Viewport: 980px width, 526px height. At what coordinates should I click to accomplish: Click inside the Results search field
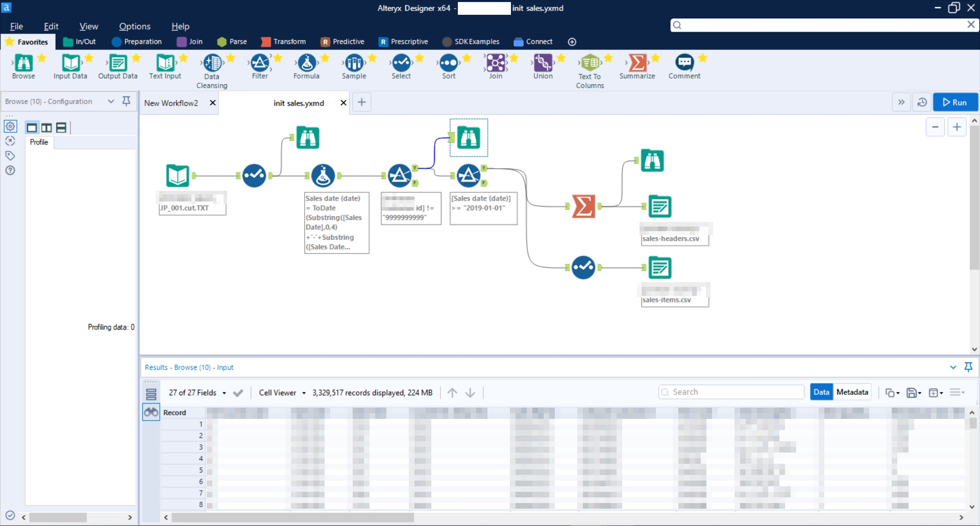click(x=730, y=392)
